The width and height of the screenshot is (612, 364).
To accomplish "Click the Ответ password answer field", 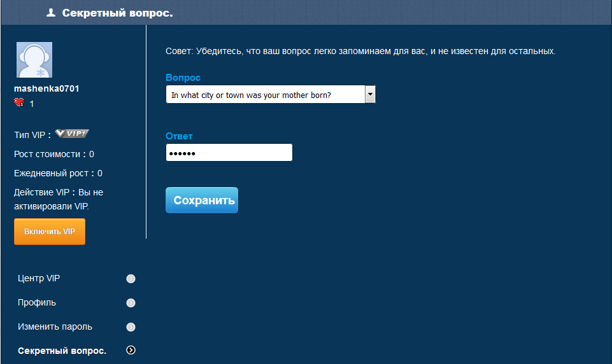I will coord(229,153).
